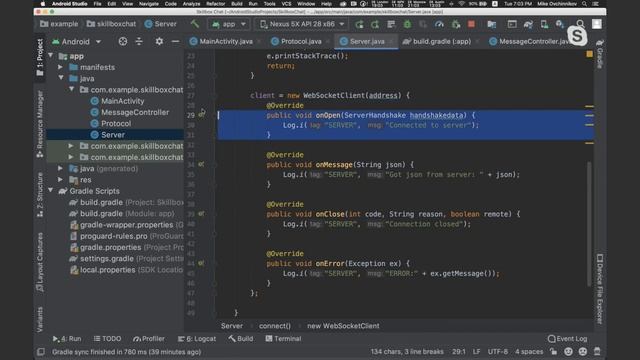Screen dimensions: 640x360
Task: Switch to the MainActivity.java tab
Action: (x=226, y=41)
